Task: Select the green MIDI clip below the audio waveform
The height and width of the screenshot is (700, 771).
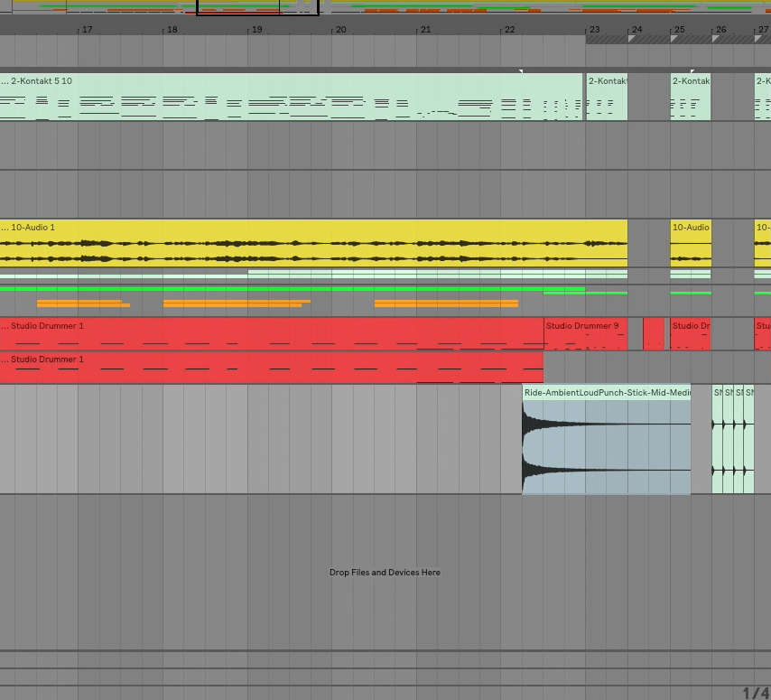Action: (x=271, y=289)
